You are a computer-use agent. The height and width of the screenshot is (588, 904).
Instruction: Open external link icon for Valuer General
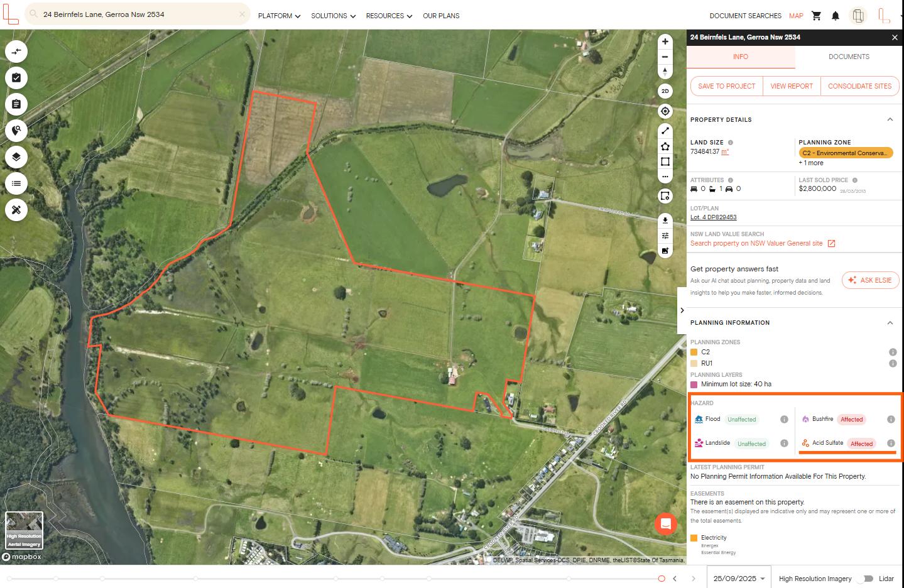point(831,244)
